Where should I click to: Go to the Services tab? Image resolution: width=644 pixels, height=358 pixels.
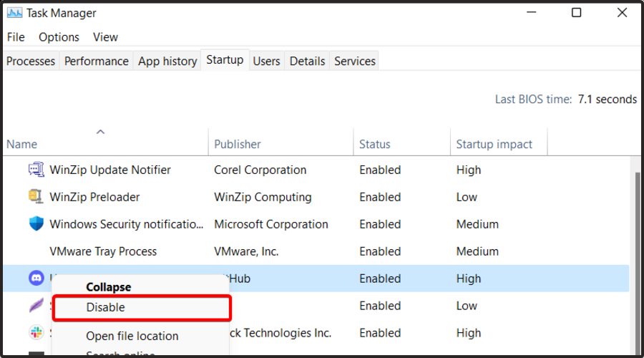pos(355,62)
